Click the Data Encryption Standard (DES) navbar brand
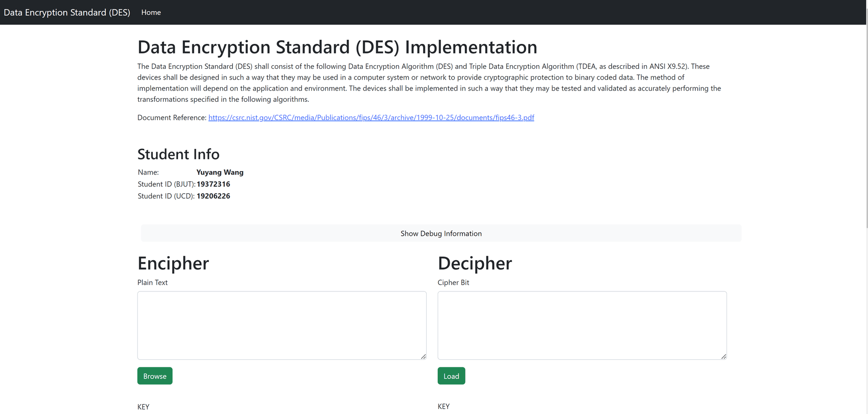Screen dimensions: 868x414 click(x=67, y=12)
